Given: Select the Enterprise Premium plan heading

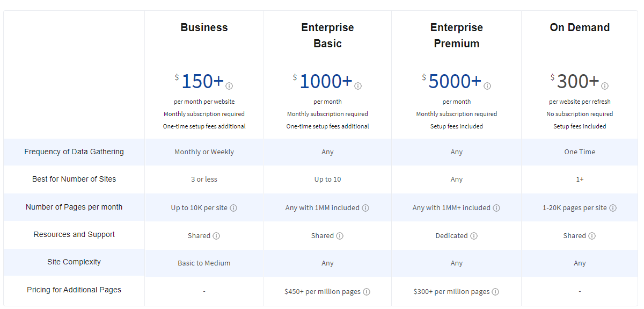Looking at the screenshot, I should tap(457, 35).
